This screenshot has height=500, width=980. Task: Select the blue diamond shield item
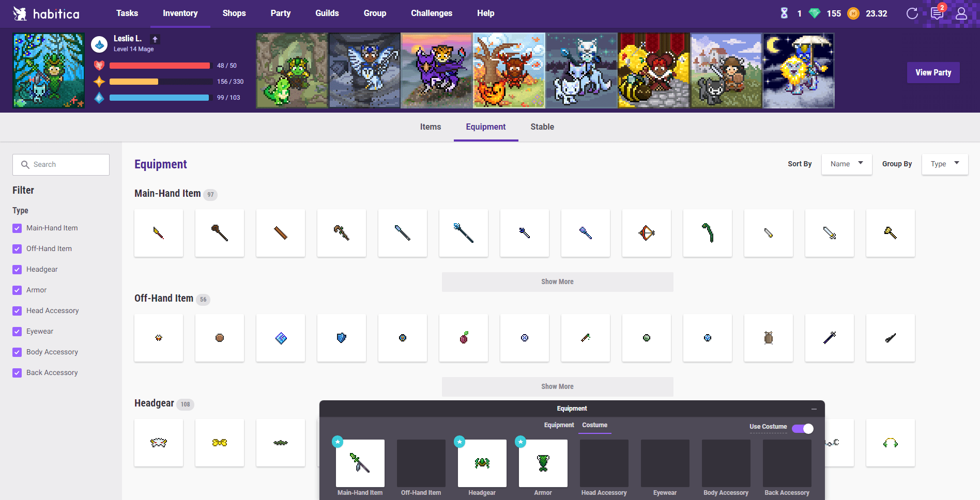pyautogui.click(x=281, y=338)
